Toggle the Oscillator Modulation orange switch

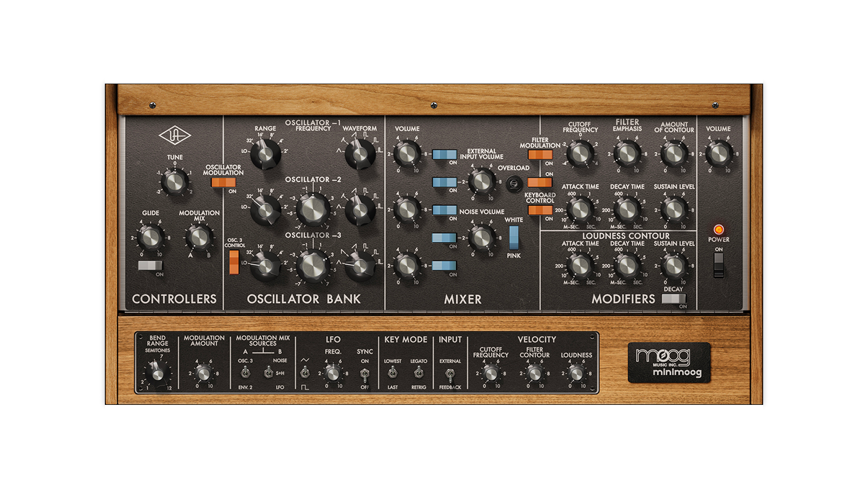223,182
